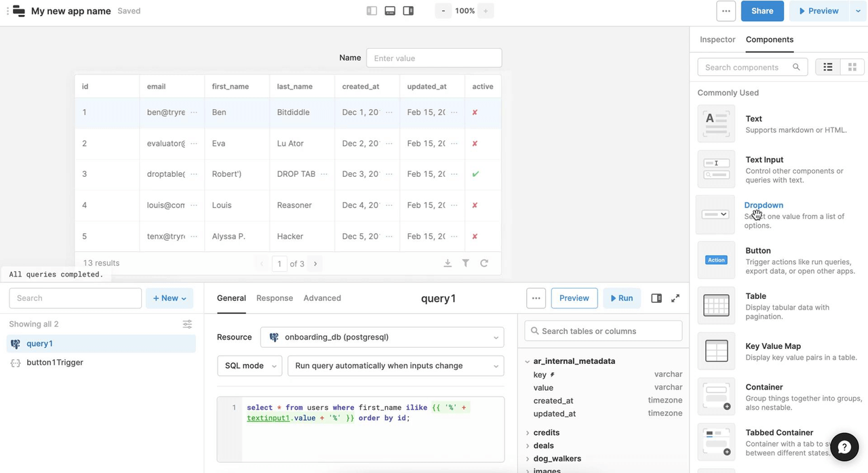Download table data with download icon
This screenshot has height=473, width=868.
[x=448, y=264]
